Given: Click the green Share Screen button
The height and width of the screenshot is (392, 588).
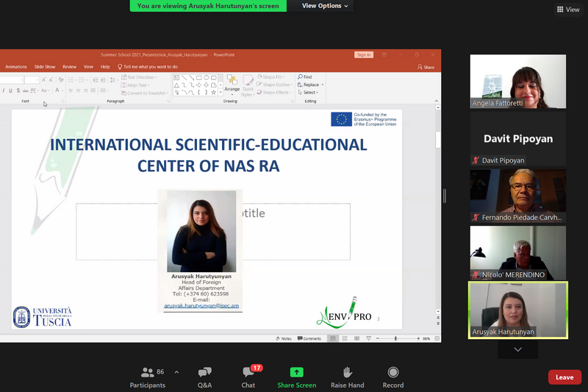Looking at the screenshot, I should (297, 377).
